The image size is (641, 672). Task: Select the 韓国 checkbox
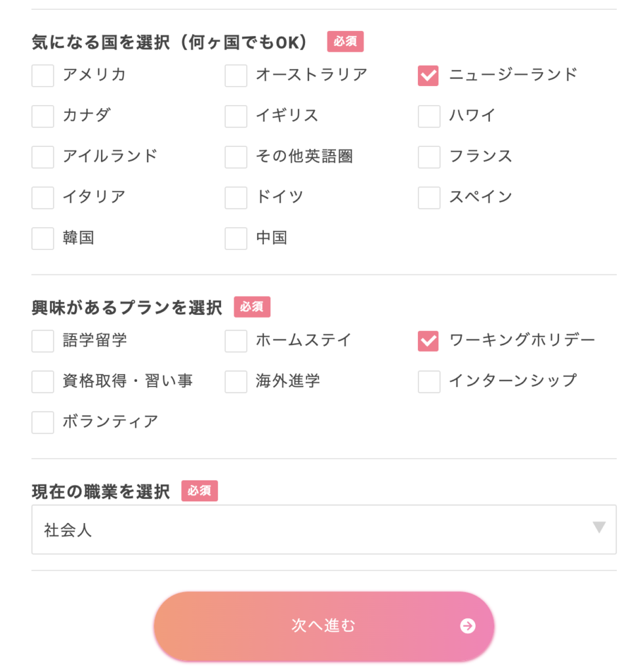pos(43,238)
